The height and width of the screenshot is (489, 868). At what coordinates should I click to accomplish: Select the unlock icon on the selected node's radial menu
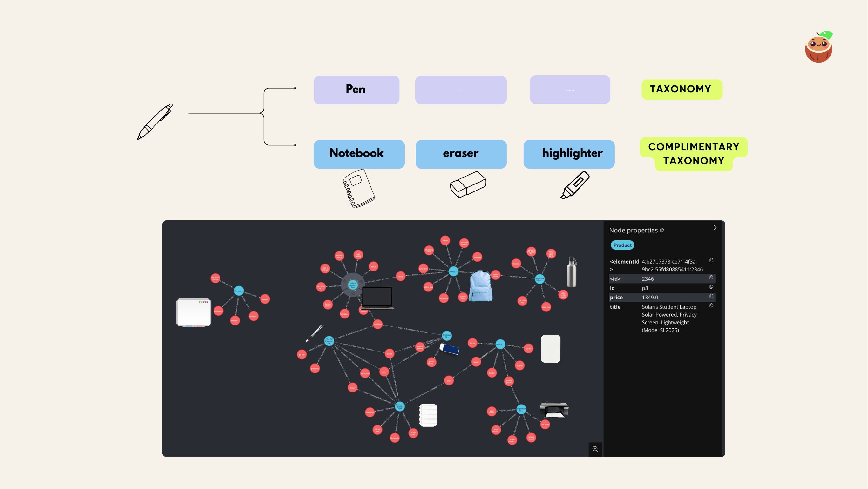click(x=345, y=281)
